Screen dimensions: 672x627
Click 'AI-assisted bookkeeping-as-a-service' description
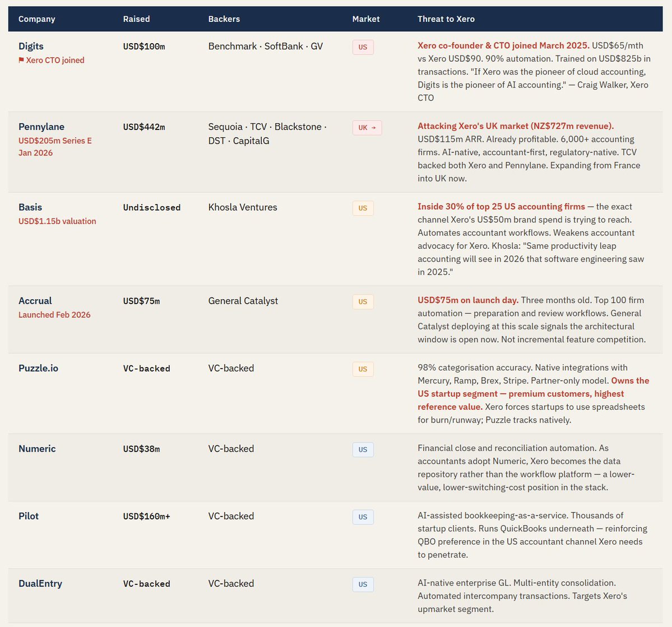click(493, 515)
